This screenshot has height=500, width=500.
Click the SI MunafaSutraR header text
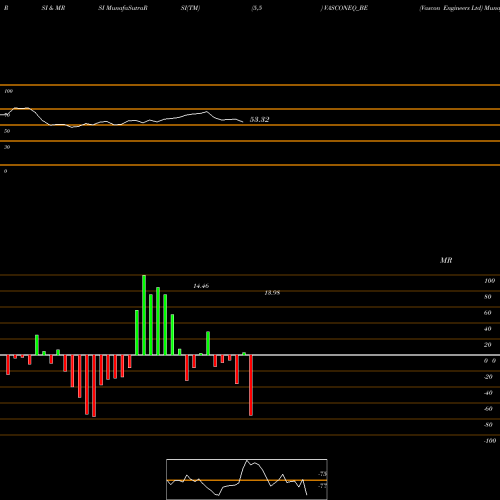click(x=123, y=8)
